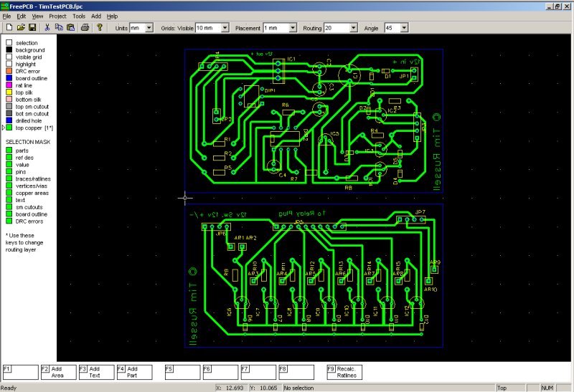This screenshot has width=574, height=392.
Task: Click the Print toolbar icon
Action: tap(85, 27)
